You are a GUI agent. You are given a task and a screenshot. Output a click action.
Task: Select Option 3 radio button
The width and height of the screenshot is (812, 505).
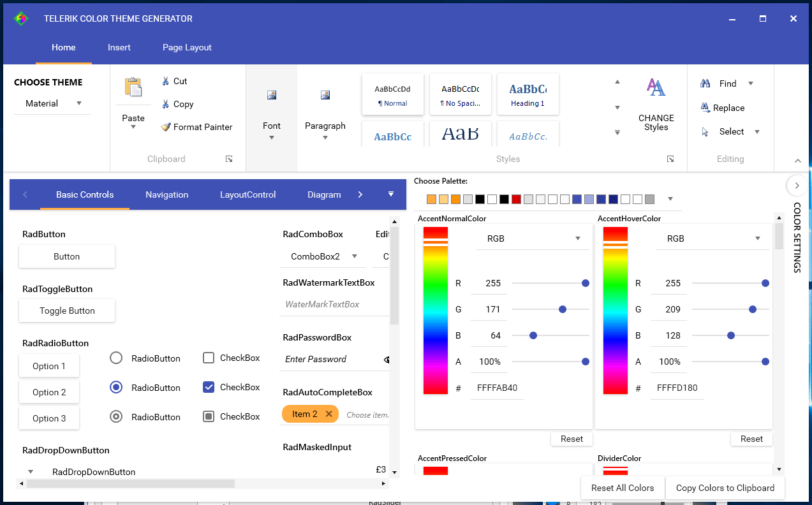tap(49, 418)
